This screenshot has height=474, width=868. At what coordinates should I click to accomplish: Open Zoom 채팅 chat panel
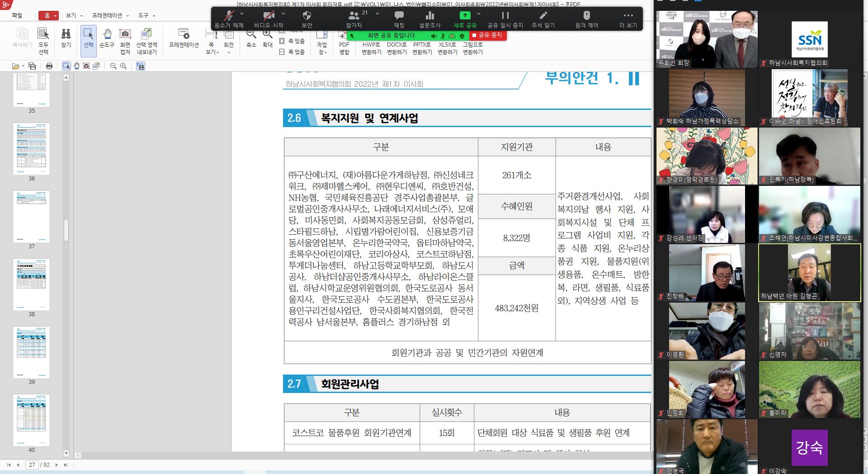(x=399, y=19)
